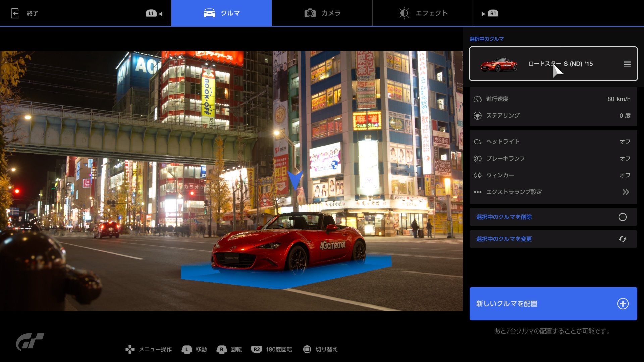Click the swap arrows change-car icon

tap(622, 239)
